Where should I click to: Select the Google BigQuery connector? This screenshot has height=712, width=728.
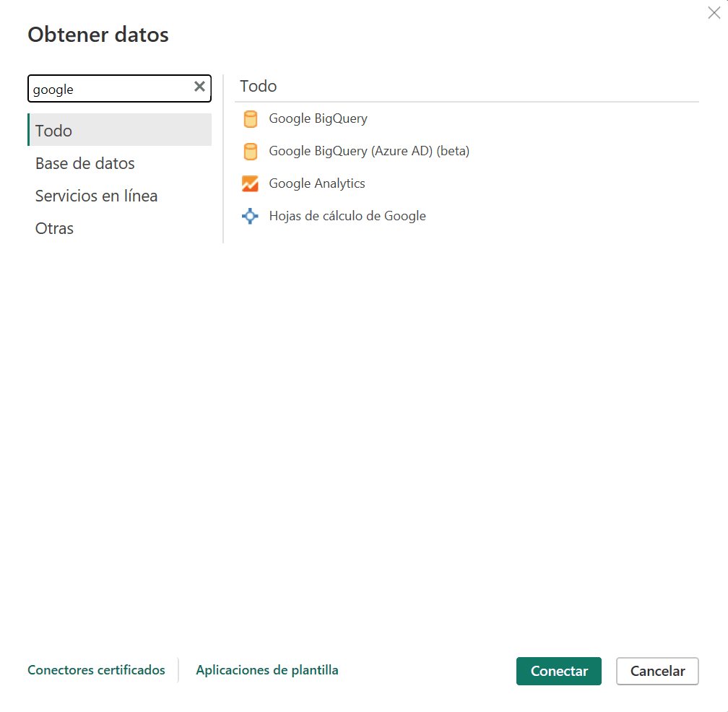(318, 118)
